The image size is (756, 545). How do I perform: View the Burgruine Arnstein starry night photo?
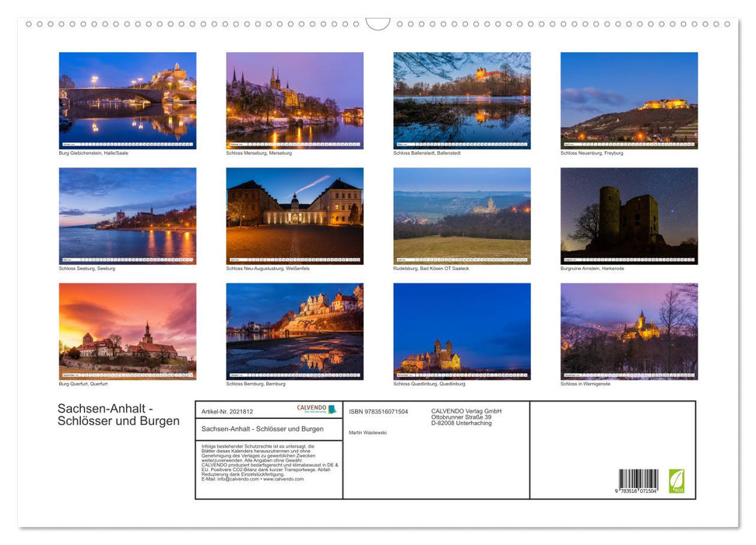click(x=629, y=216)
